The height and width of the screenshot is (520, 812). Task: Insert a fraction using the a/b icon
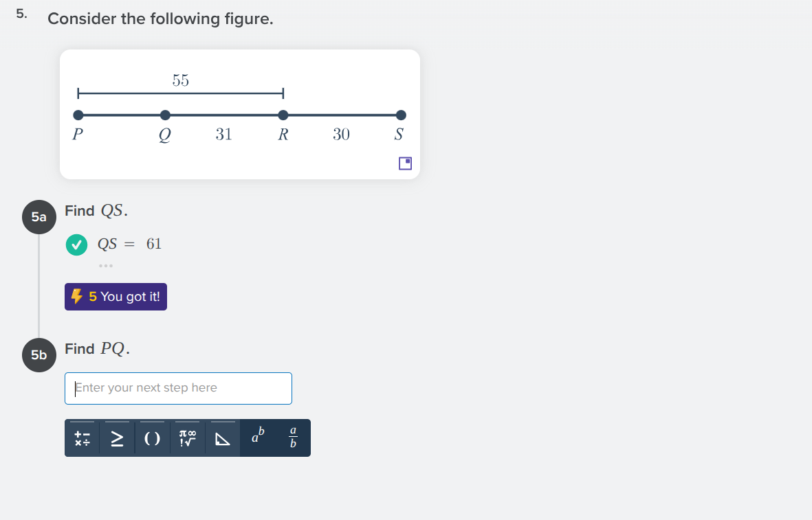point(292,438)
